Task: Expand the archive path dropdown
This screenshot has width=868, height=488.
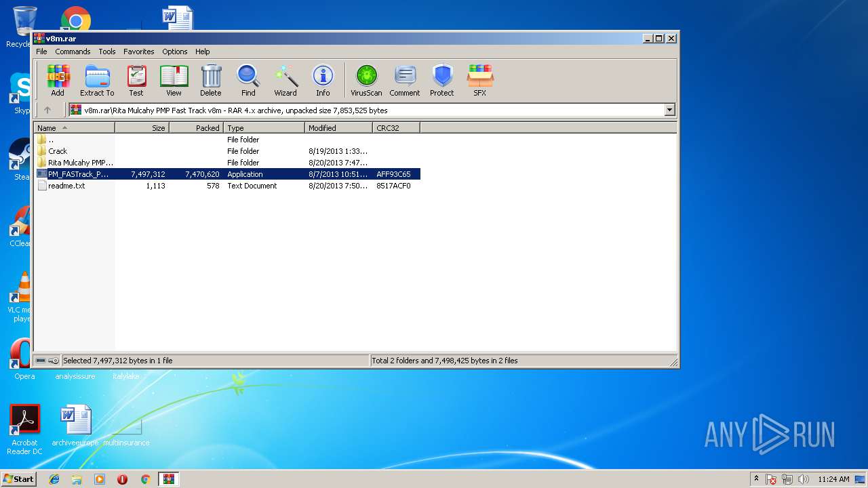Action: coord(670,110)
